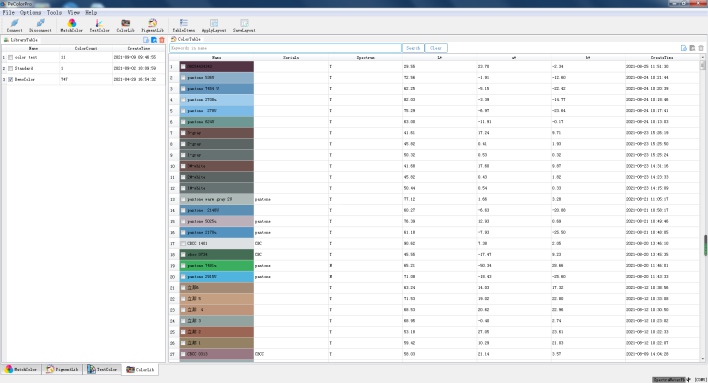Select the dark green swatch in row 18
This screenshot has width=708, height=383.
point(217,255)
